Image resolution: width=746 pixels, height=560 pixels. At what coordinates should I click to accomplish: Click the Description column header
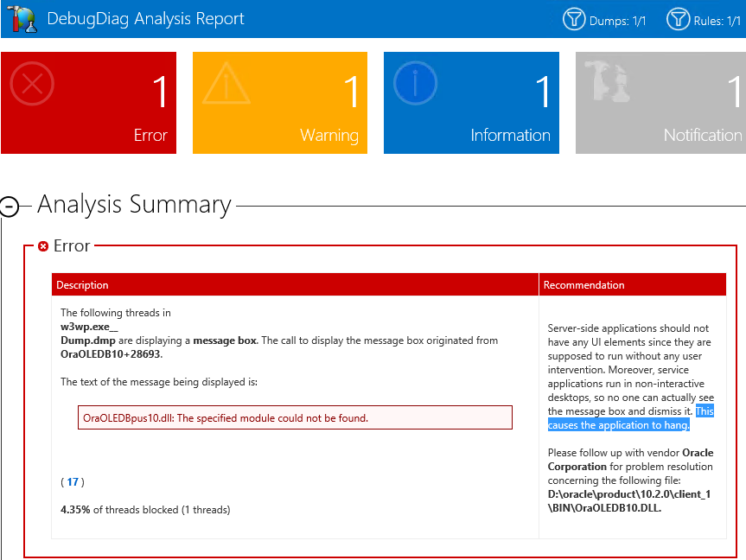coord(83,285)
